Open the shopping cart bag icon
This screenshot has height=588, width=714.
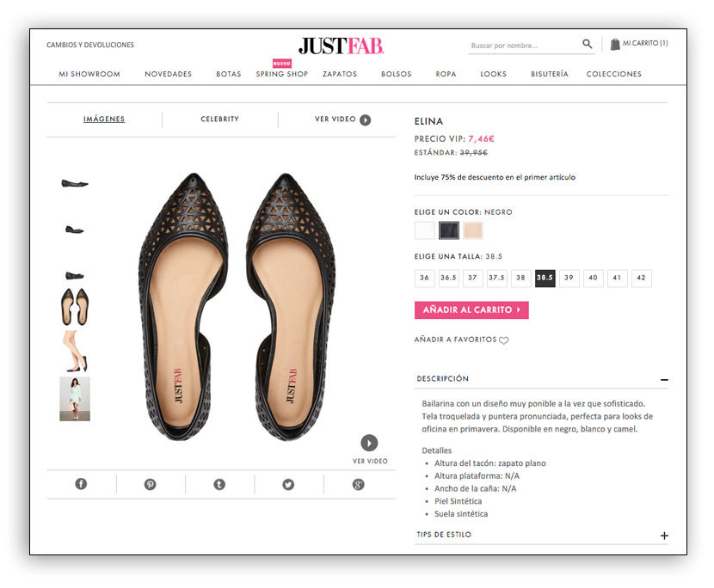[615, 44]
